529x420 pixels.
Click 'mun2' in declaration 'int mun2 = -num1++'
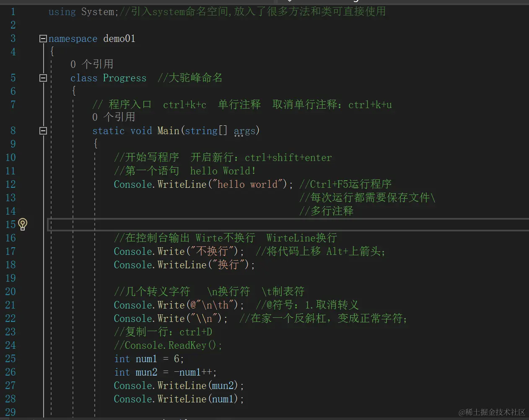(x=146, y=372)
